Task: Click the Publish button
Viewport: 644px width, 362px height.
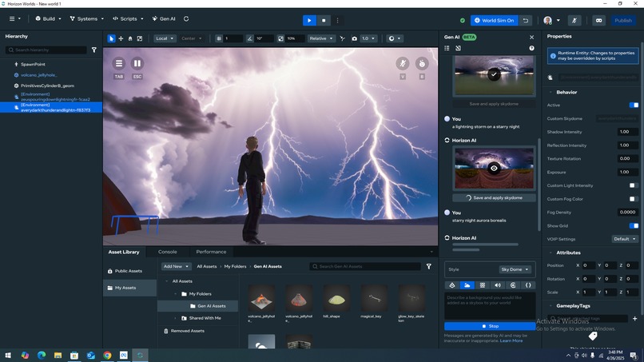Action: coord(623,21)
